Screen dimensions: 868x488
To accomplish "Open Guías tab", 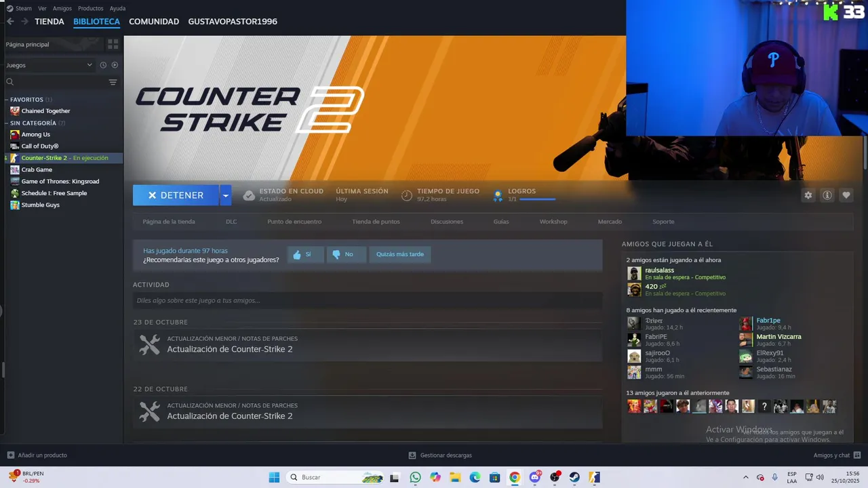I will coord(501,222).
